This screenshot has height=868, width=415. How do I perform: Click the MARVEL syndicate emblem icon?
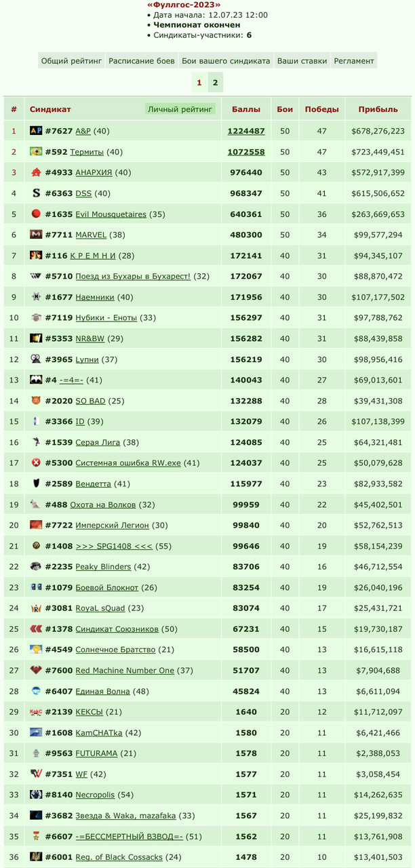point(36,235)
